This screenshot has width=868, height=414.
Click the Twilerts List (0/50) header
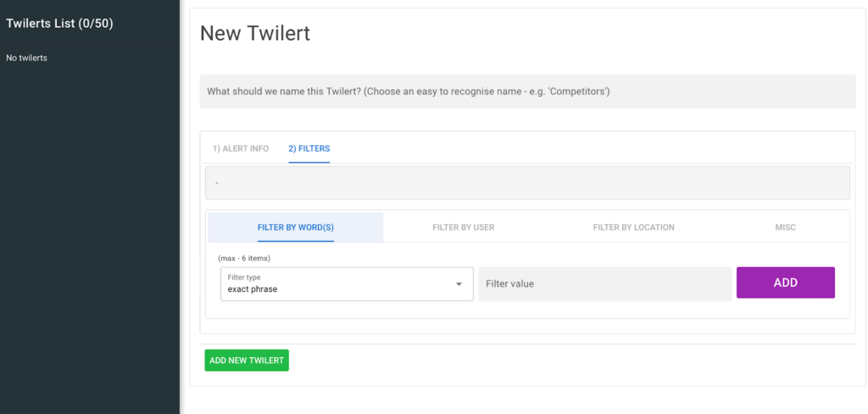click(x=59, y=24)
